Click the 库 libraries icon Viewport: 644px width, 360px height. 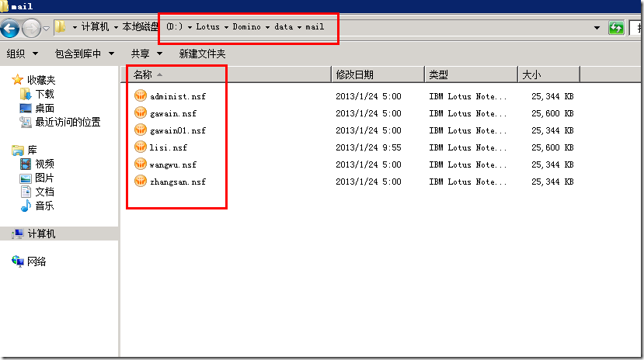(x=18, y=151)
